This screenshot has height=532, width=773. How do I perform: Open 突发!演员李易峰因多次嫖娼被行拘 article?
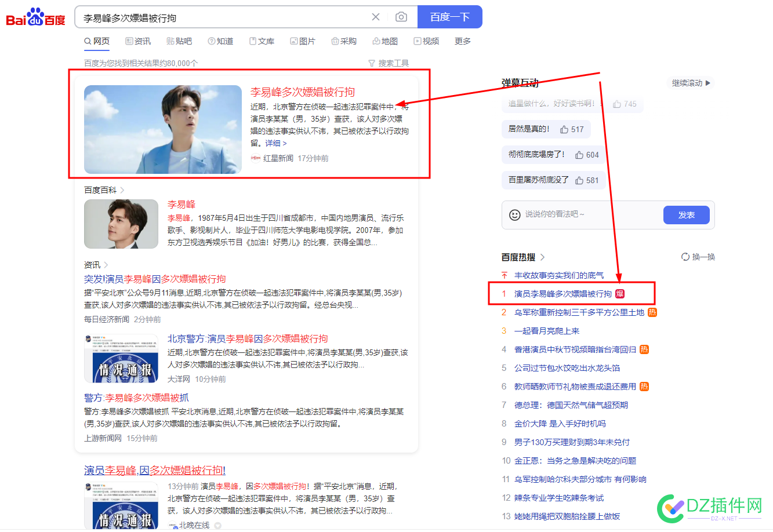(155, 279)
